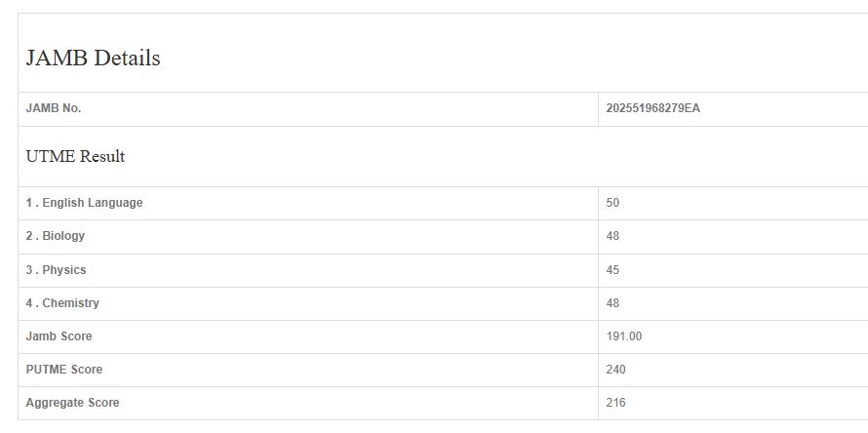Click the score value in the Chemistry row
The width and height of the screenshot is (868, 433).
(612, 303)
